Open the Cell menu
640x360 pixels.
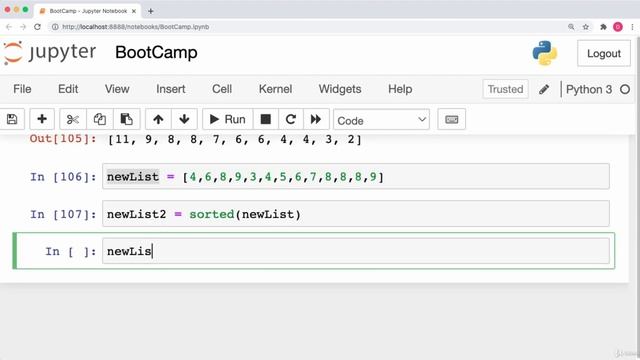coord(222,89)
